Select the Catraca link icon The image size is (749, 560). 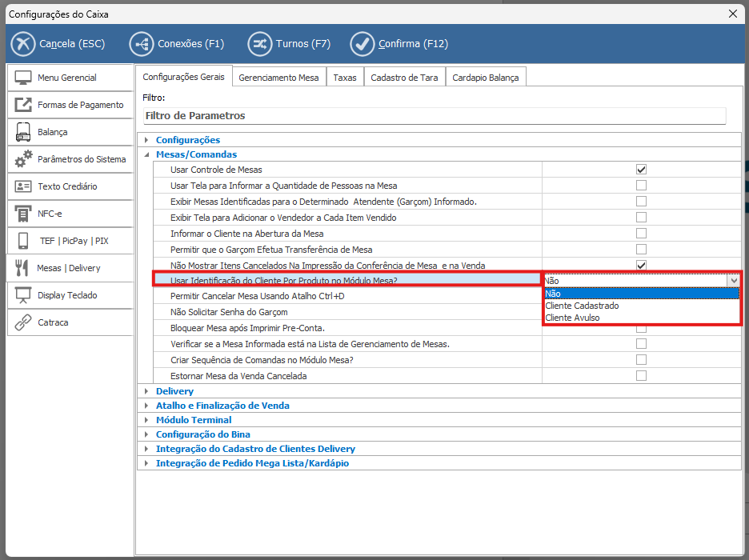tap(24, 322)
